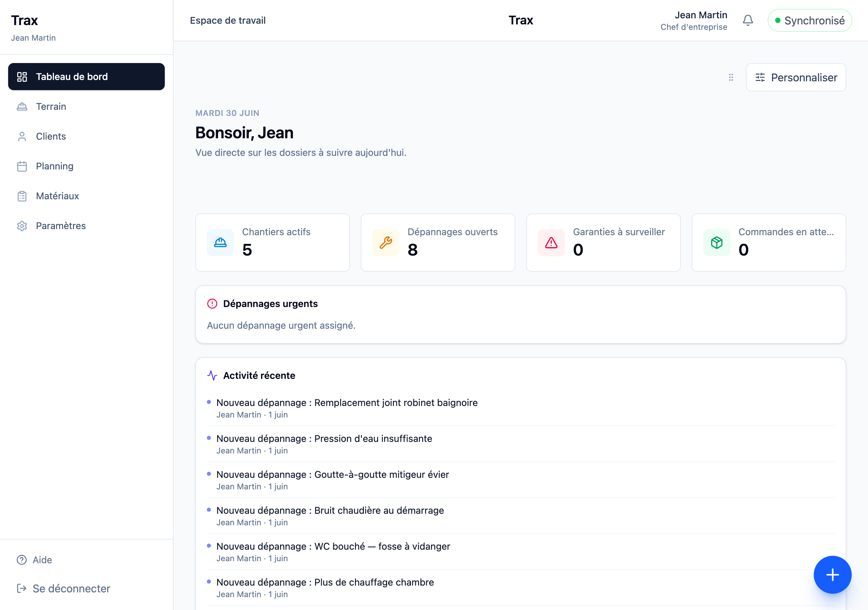Click the 'Bonsoir, Jean' greeting
The image size is (868, 610).
coord(244,133)
